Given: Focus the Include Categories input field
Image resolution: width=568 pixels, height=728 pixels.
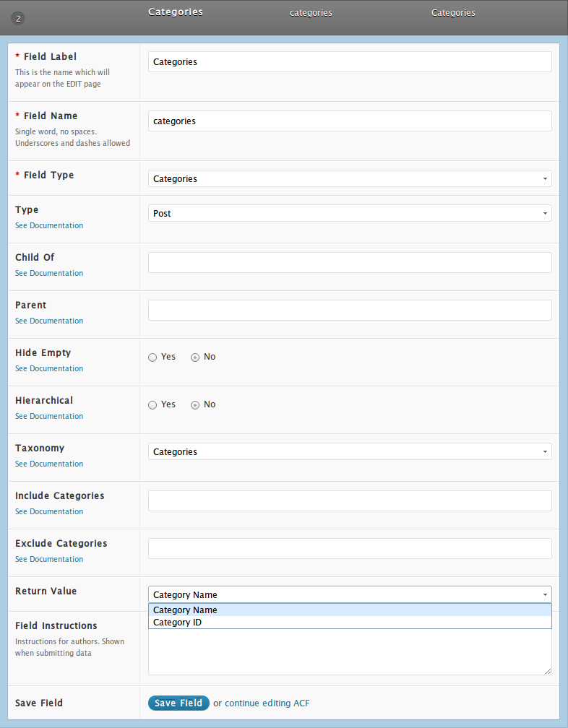Looking at the screenshot, I should tap(350, 501).
